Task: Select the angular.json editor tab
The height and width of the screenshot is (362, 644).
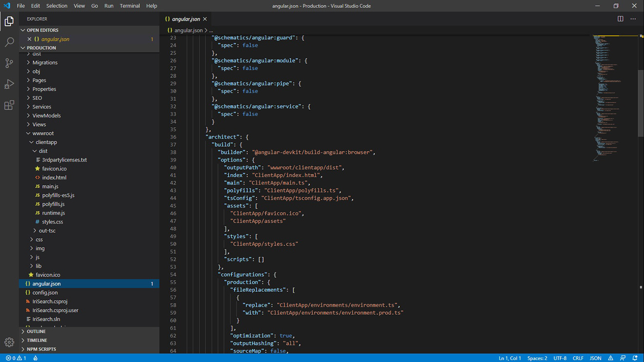Action: click(x=185, y=19)
